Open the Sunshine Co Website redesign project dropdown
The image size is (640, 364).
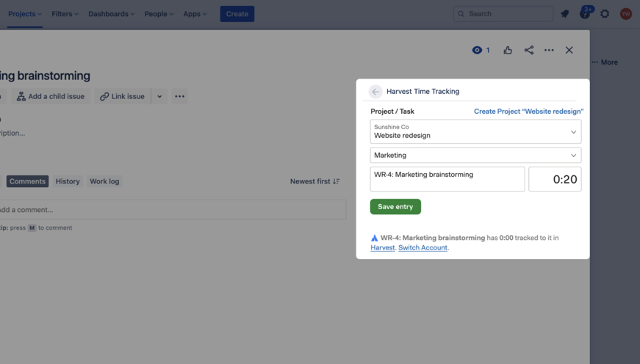point(475,131)
